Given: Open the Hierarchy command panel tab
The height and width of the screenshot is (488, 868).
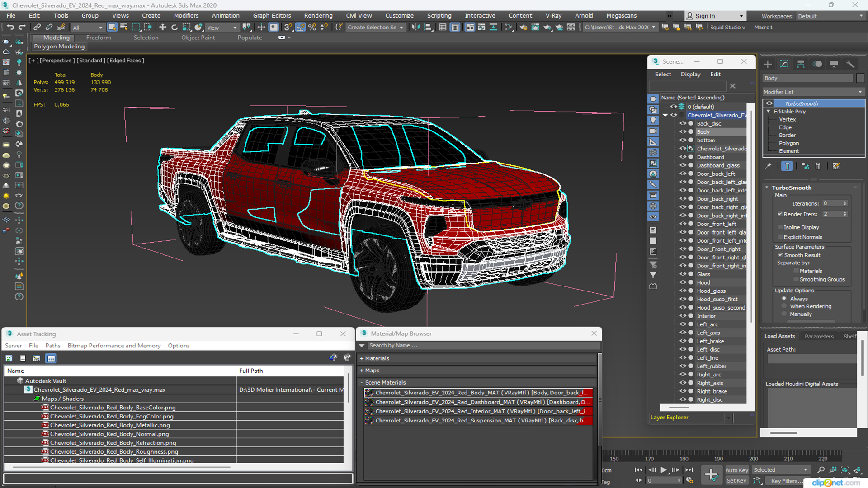Looking at the screenshot, I should [x=801, y=64].
